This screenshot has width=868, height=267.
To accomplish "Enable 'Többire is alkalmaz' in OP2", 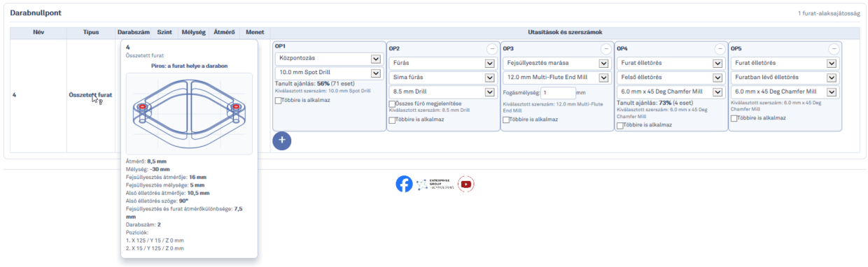I will pyautogui.click(x=392, y=120).
